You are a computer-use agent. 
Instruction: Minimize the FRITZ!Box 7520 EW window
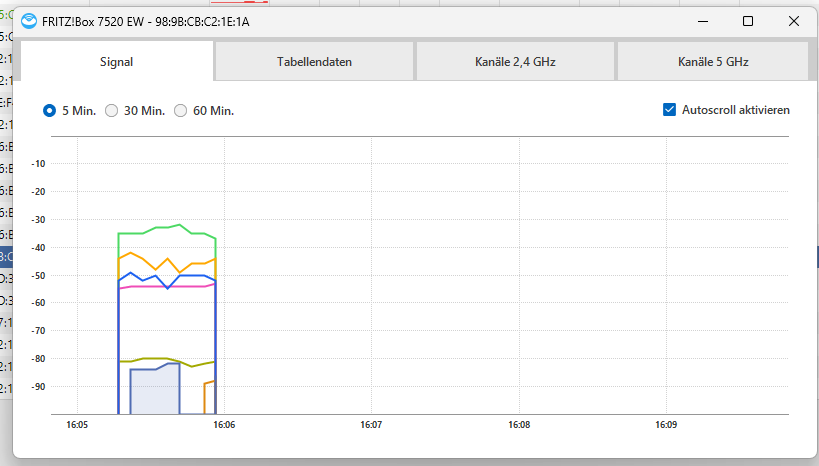pos(703,21)
